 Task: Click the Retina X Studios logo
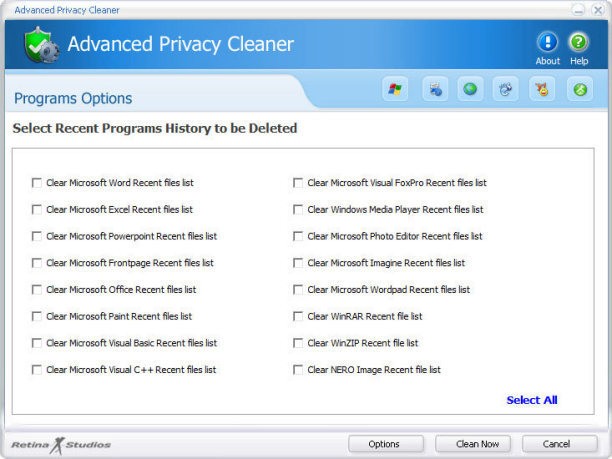coord(61,445)
